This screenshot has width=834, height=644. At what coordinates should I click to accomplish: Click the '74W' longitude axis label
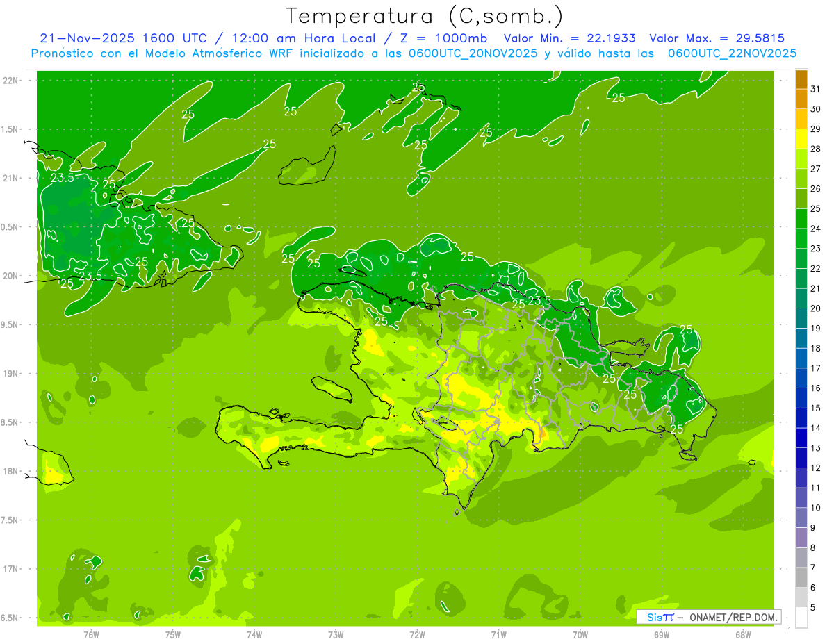254,634
